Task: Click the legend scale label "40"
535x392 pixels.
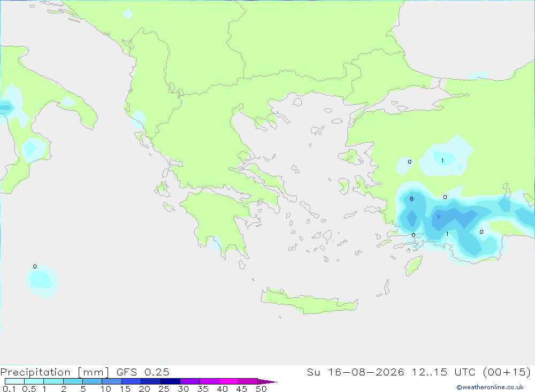Action: (x=222, y=389)
